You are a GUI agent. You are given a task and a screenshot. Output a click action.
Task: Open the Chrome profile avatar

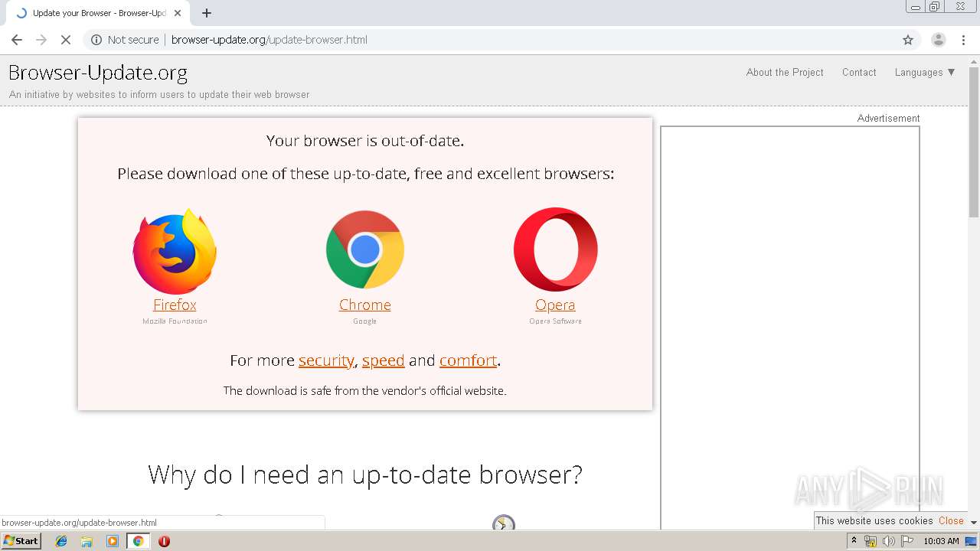[938, 40]
